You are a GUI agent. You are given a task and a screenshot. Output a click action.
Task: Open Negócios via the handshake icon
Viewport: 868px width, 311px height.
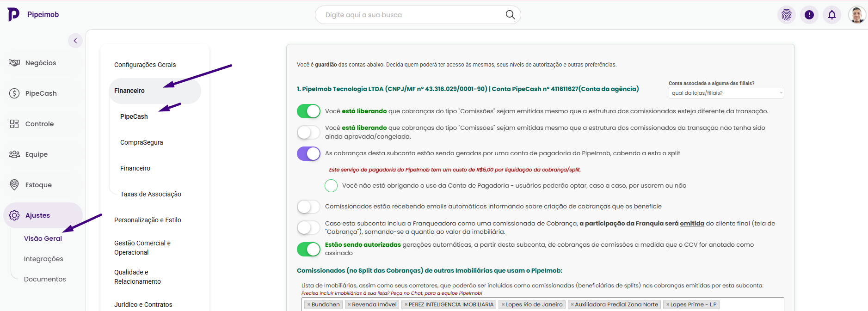pos(14,63)
